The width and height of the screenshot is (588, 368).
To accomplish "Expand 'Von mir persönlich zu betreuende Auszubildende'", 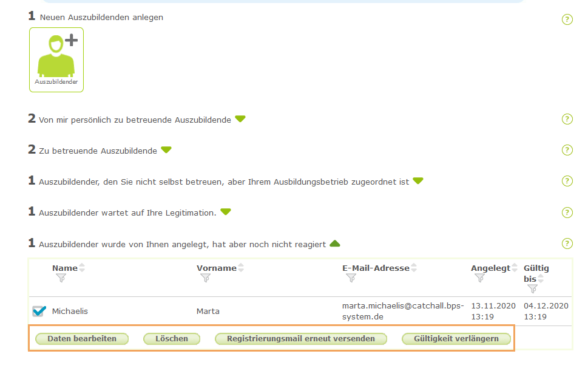I will [240, 119].
